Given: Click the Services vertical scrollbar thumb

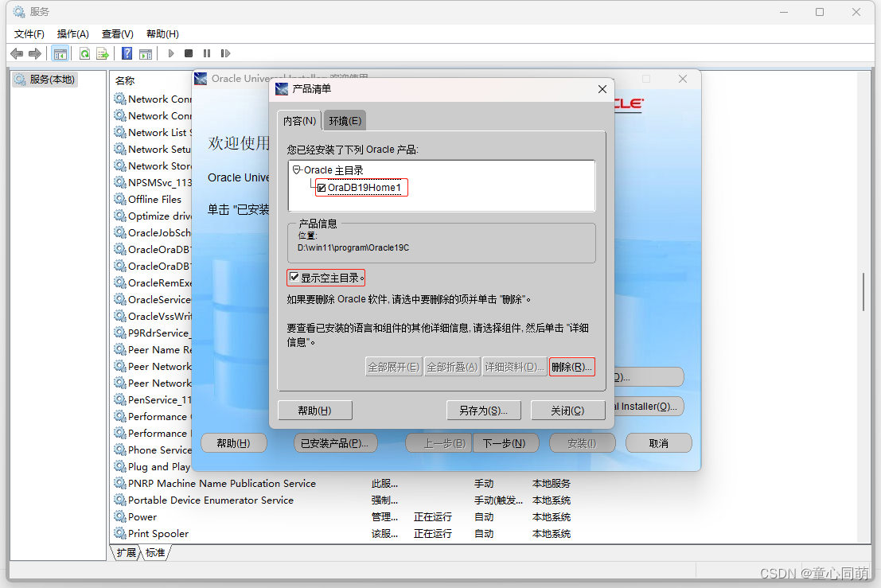Looking at the screenshot, I should click(x=863, y=291).
